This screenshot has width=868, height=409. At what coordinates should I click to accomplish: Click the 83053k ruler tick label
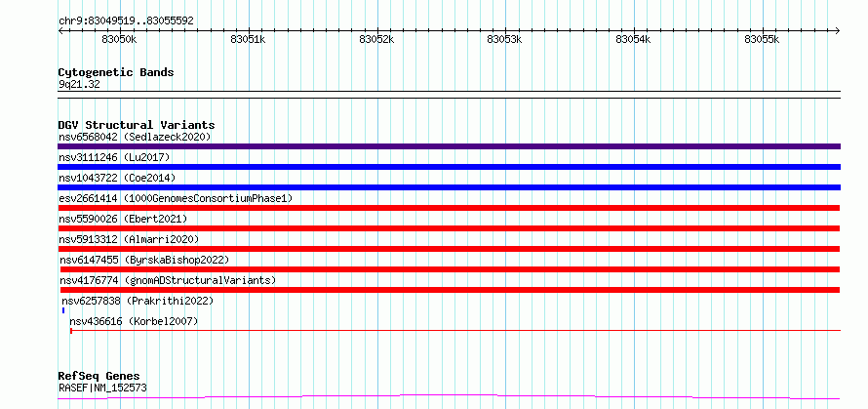coord(505,40)
